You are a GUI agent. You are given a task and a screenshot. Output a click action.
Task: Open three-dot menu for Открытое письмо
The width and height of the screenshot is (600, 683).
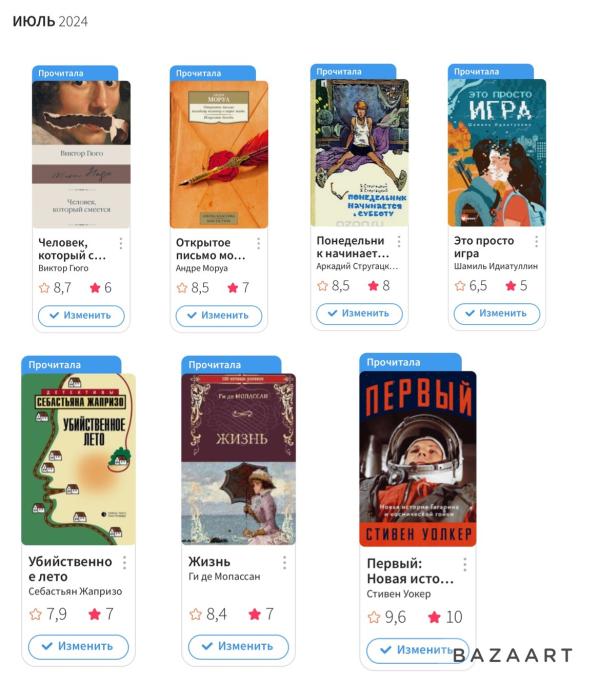click(258, 243)
